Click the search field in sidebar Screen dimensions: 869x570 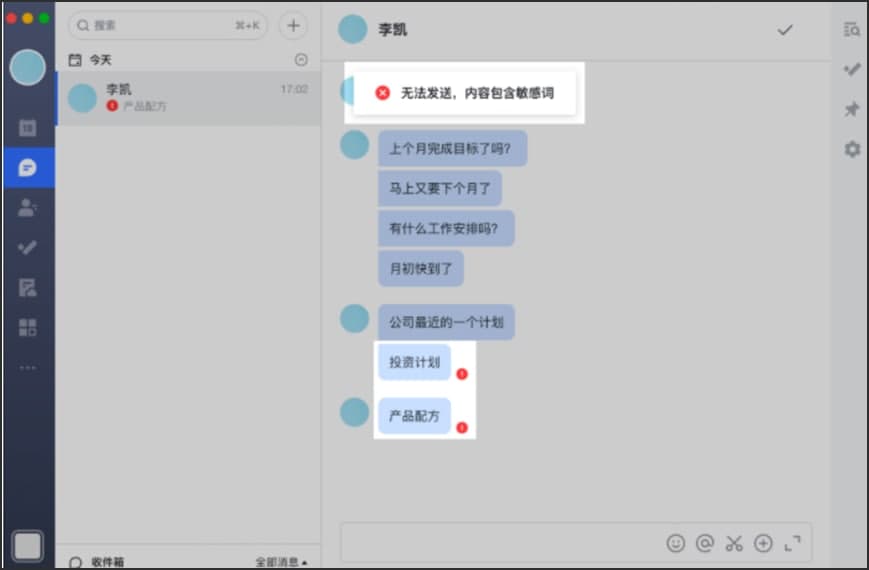(167, 26)
